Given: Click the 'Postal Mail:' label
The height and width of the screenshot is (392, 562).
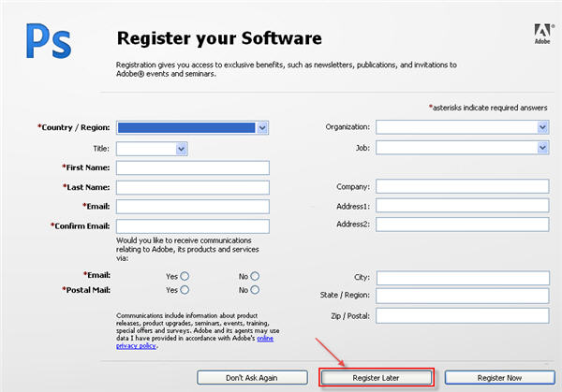Looking at the screenshot, I should [x=86, y=290].
